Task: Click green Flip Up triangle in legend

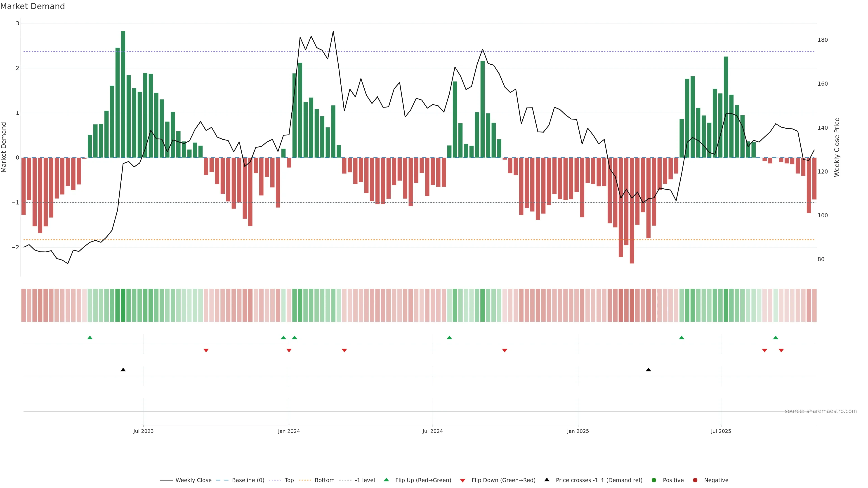Action: (x=387, y=480)
